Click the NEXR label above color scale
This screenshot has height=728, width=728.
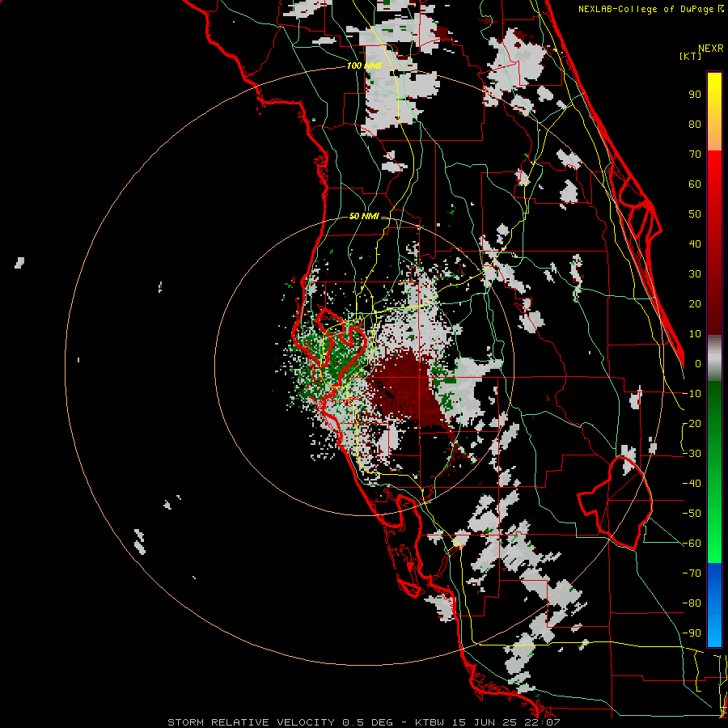tap(711, 48)
